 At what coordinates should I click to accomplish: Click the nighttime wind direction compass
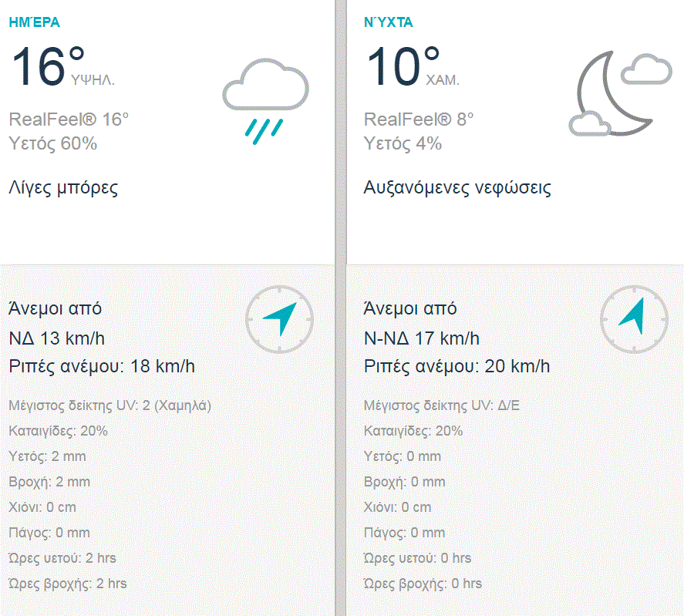[x=634, y=318]
